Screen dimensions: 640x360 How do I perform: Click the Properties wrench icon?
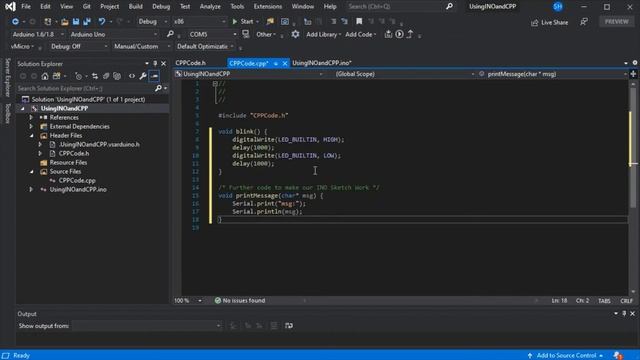click(x=143, y=76)
